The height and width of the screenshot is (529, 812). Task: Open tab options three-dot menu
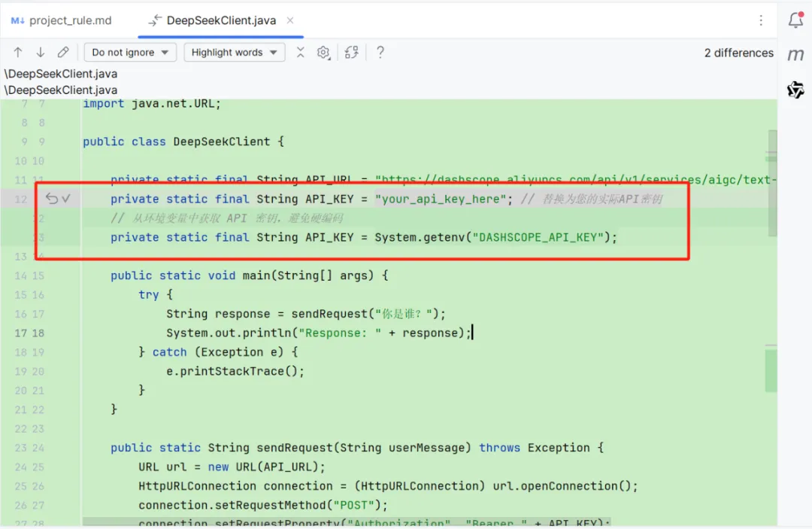[x=761, y=20]
